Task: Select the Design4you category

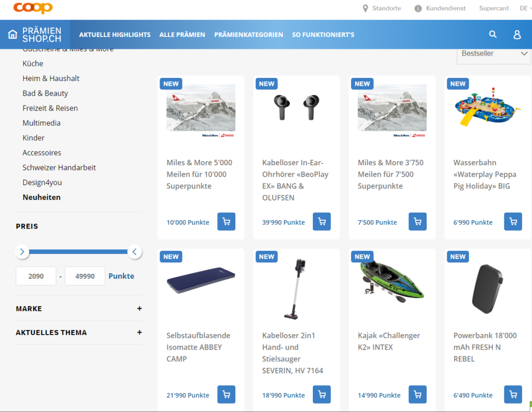Action: pos(42,182)
